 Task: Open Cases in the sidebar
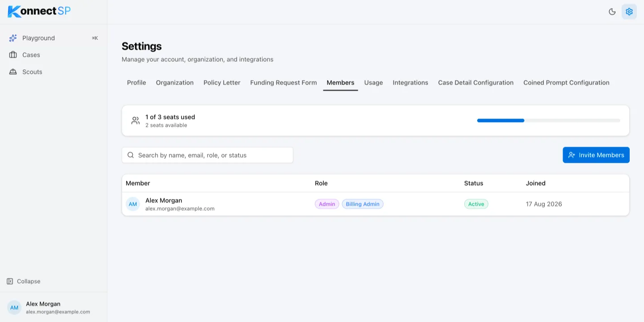(54, 55)
